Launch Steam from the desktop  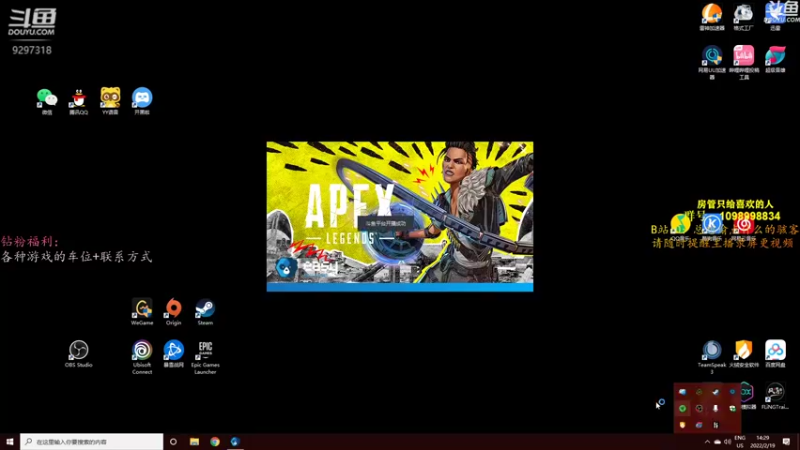click(205, 312)
